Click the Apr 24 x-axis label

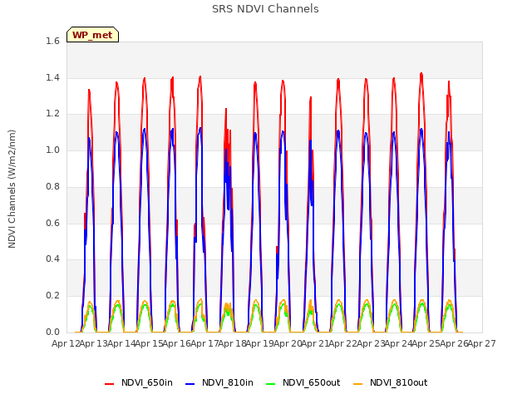point(399,343)
